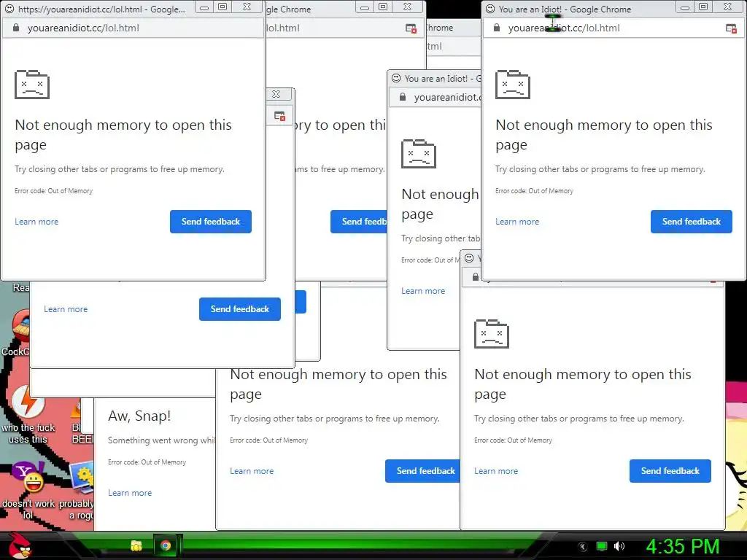Click smiley favicon in top-left window title bar

9,9
